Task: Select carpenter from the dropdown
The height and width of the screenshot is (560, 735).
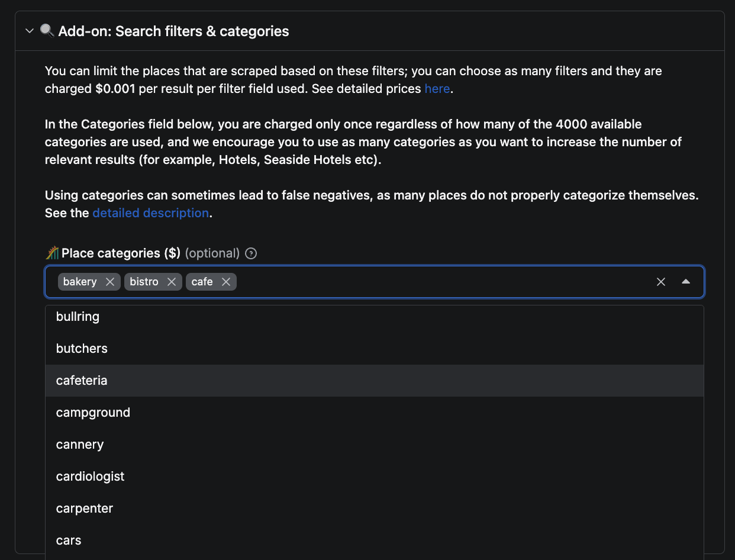Action: pos(85,508)
